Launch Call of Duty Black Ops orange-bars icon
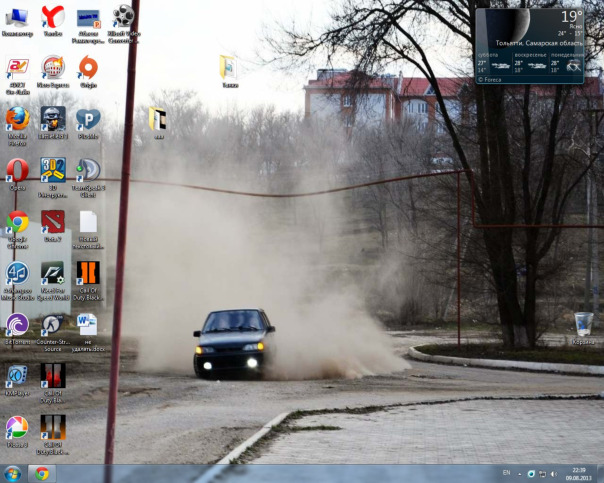604x483 pixels. tap(88, 281)
